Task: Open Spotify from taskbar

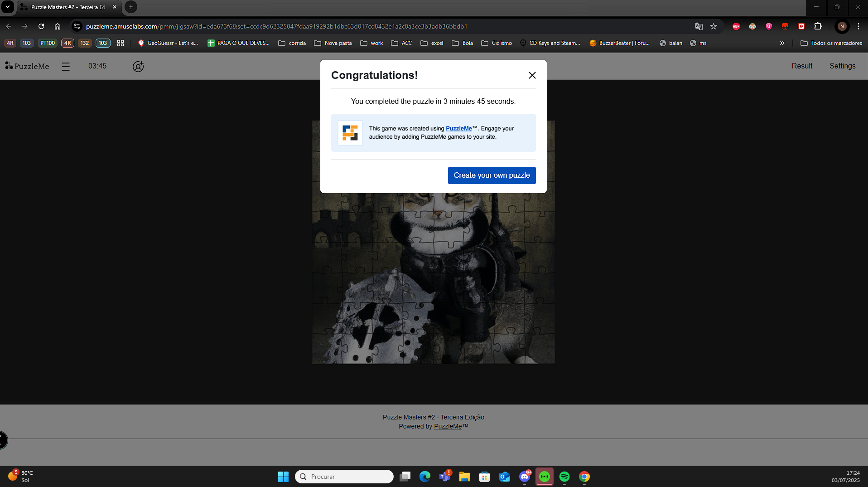Action: (564, 477)
